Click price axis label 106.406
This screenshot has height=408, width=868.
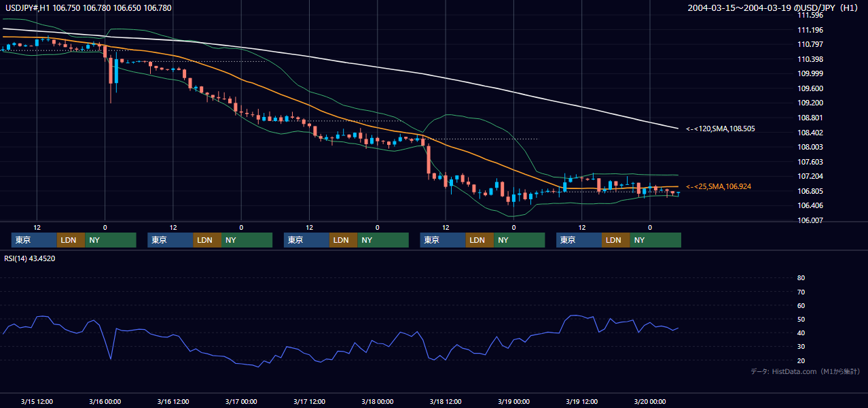810,205
